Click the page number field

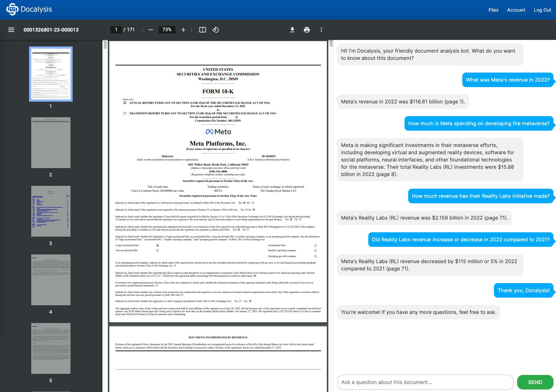point(116,30)
